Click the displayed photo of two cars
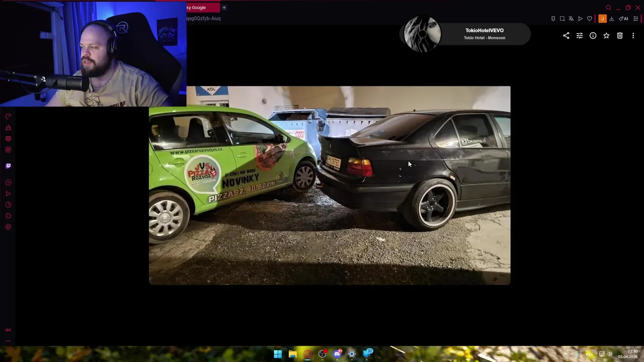Screen dimensions: 644x362 point(330,186)
